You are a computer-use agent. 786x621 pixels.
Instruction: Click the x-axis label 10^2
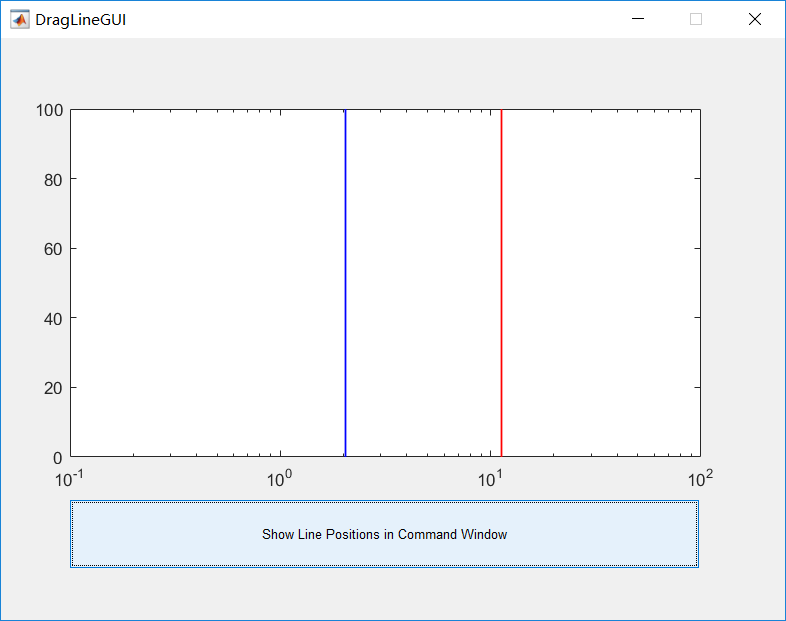[700, 479]
